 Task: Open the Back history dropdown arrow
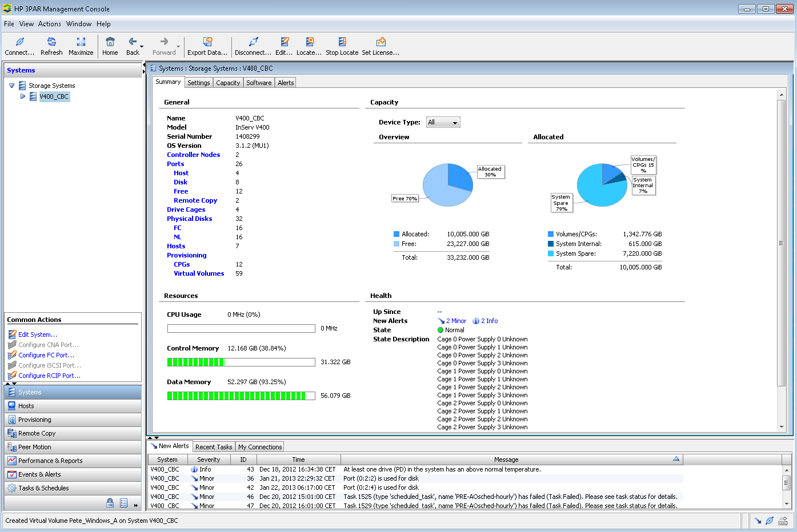point(142,46)
